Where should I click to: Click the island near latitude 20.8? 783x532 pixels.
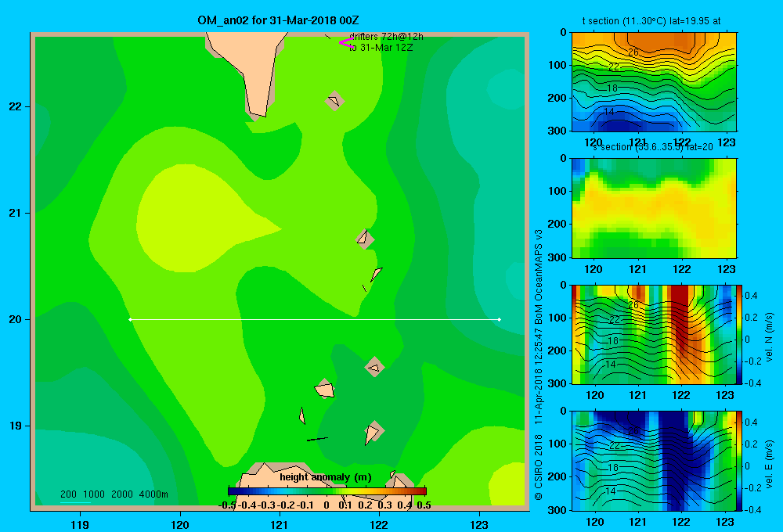point(365,239)
